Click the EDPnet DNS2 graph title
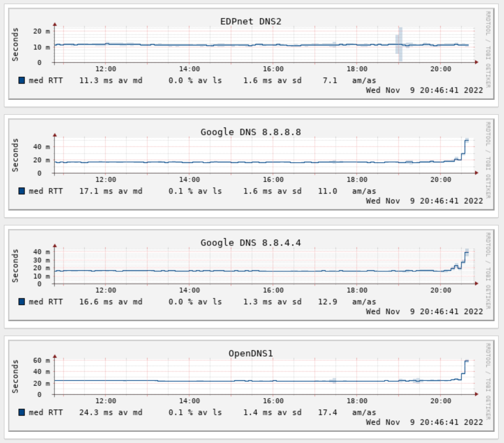The height and width of the screenshot is (443, 504). pyautogui.click(x=251, y=22)
